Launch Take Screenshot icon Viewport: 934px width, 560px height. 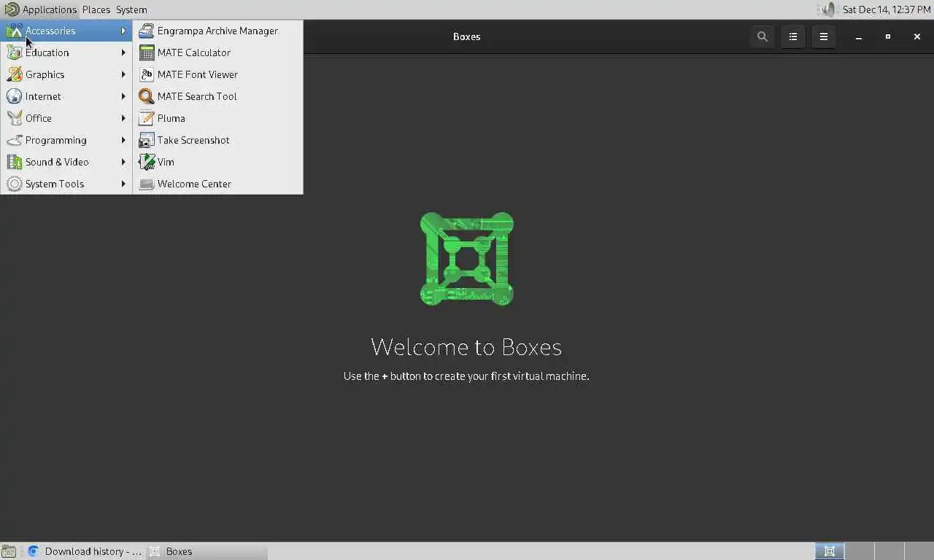(146, 140)
